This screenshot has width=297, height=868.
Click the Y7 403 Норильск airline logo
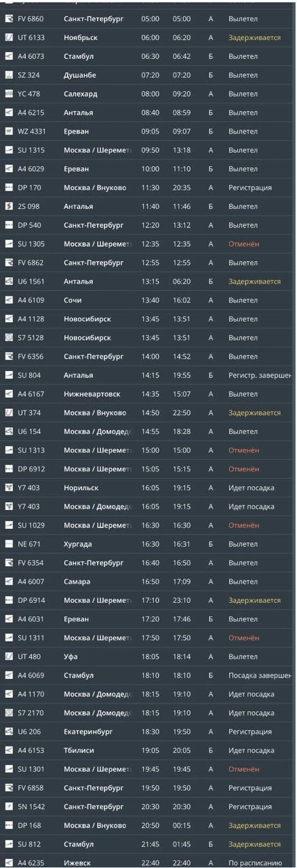point(9,488)
